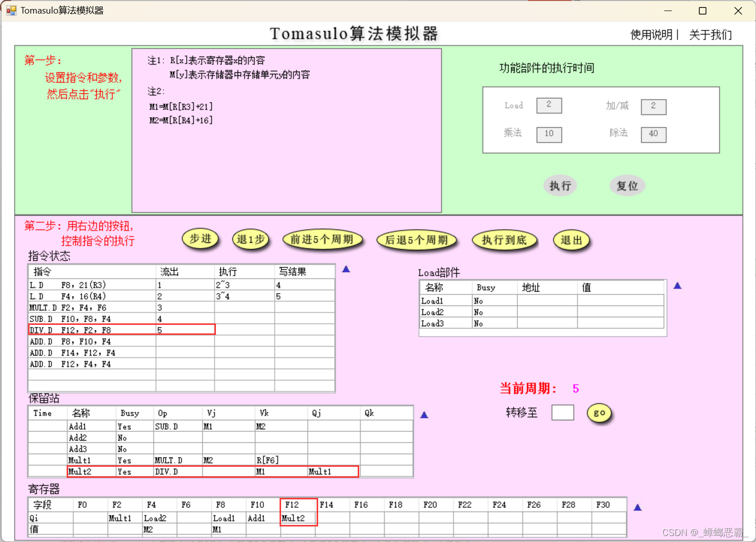Click the blue triangle beside Load部件 table
Screen dimensions: 756x542
click(x=677, y=286)
